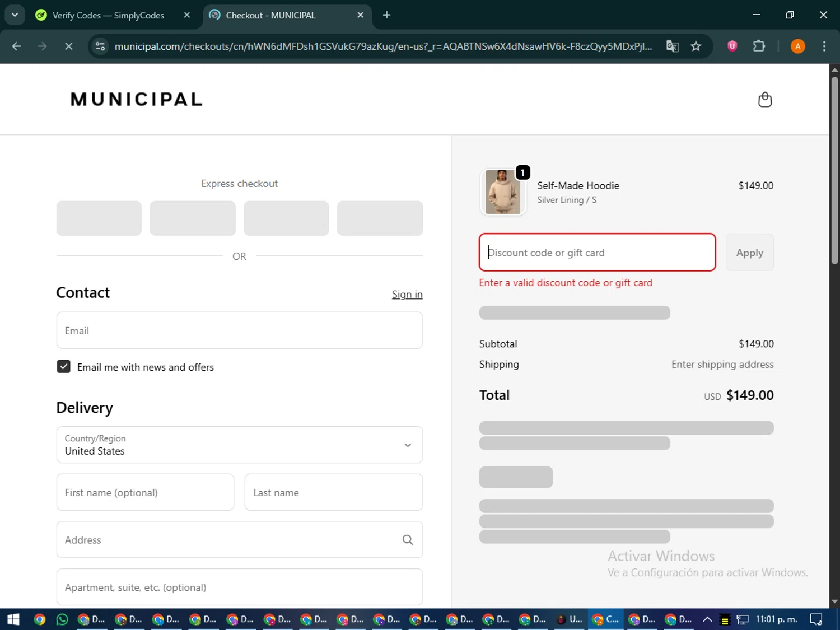
Task: Click the Enter shipping address text
Action: (x=722, y=365)
